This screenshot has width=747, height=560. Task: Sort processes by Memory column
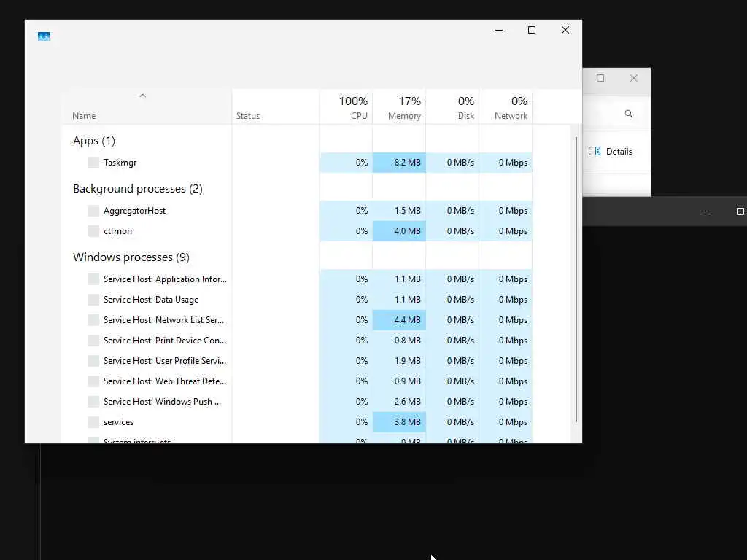pyautogui.click(x=399, y=107)
